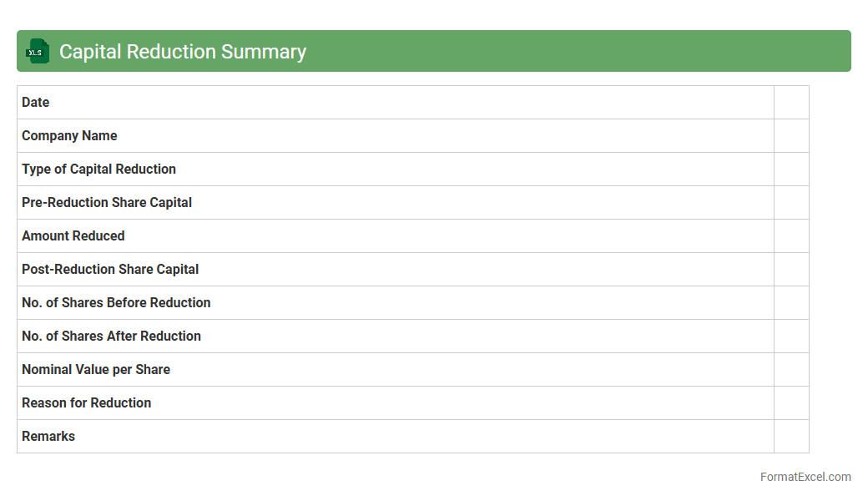Select the blank cell for No. of Shares After Reduction
868x501 pixels.
pos(790,337)
